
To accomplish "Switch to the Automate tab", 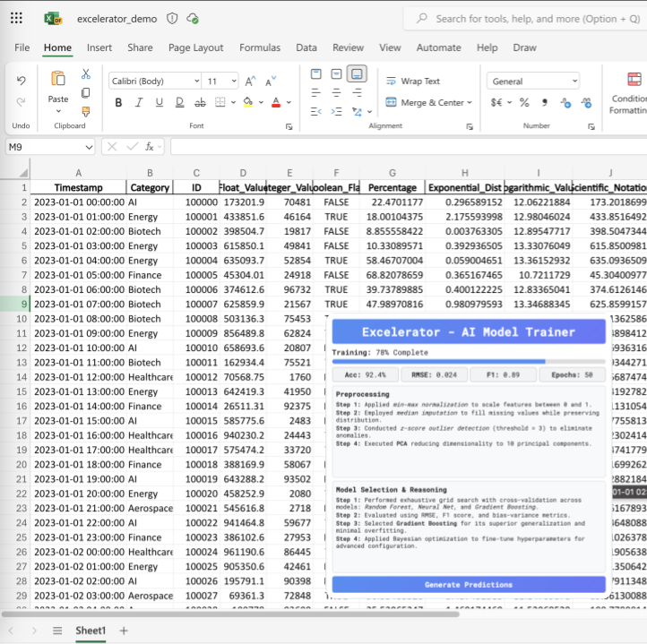I will 438,47.
